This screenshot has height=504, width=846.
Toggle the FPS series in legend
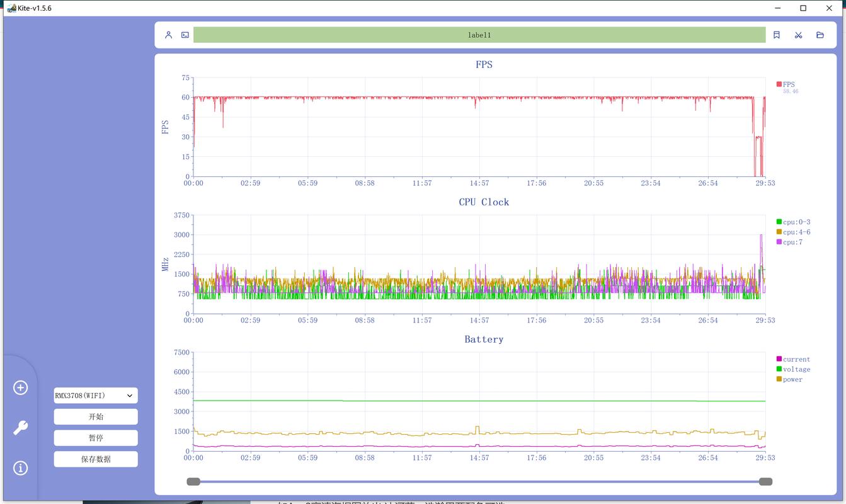click(786, 84)
